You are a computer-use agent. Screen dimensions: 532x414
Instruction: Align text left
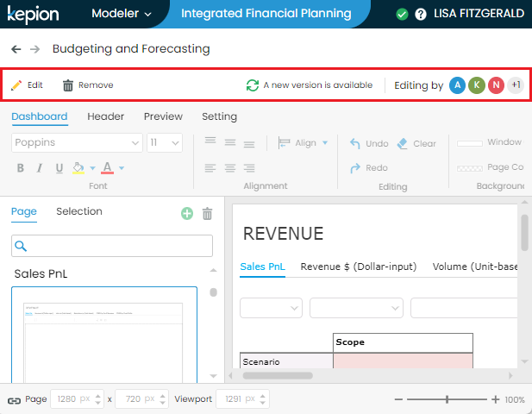(x=210, y=168)
